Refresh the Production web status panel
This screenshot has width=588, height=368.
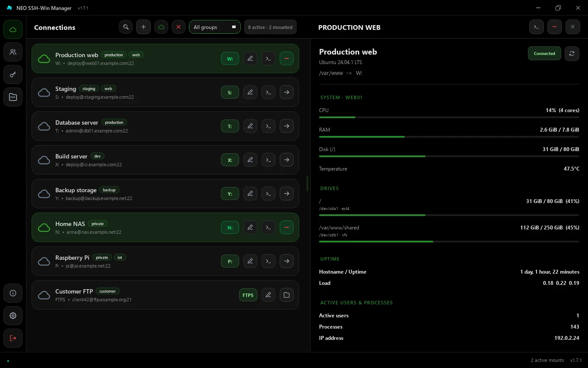tap(572, 54)
